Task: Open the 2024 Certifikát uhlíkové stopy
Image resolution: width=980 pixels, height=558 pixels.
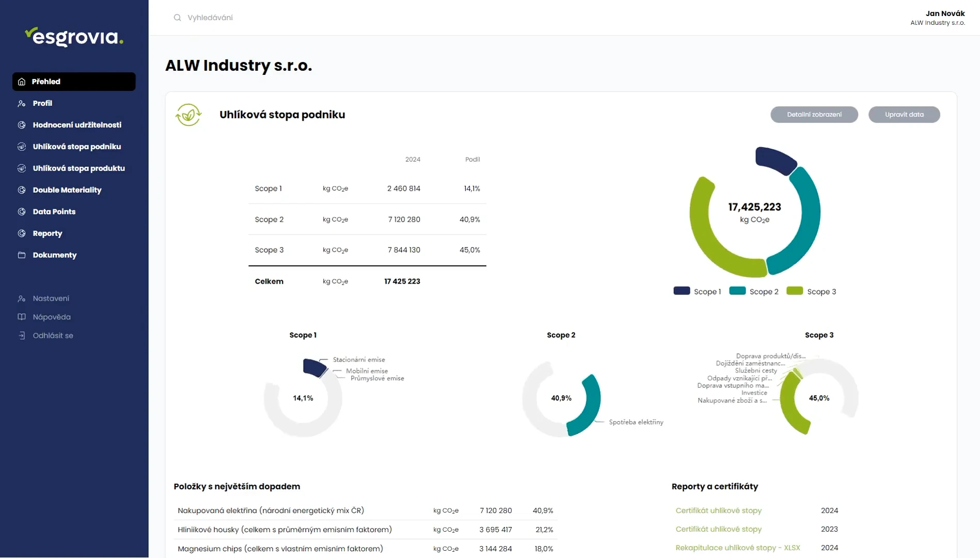Action: coord(718,510)
